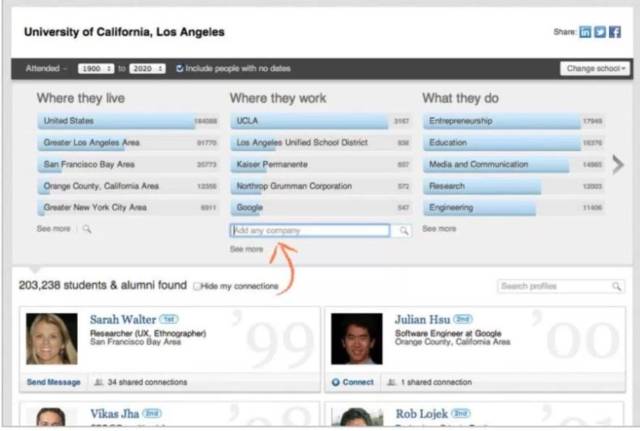The width and height of the screenshot is (640, 431).
Task: Open Rob Lojek's profile link
Action: tap(422, 414)
